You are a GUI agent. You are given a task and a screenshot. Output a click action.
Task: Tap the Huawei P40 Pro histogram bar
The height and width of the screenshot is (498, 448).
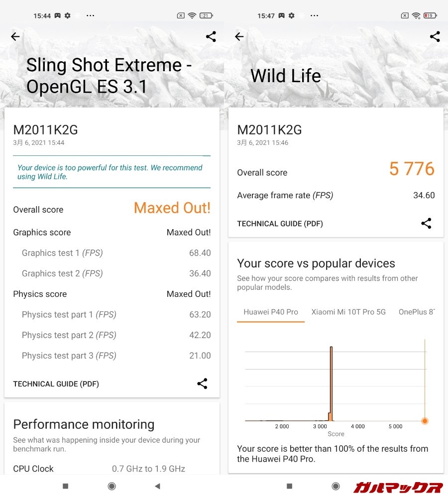pos(331,383)
